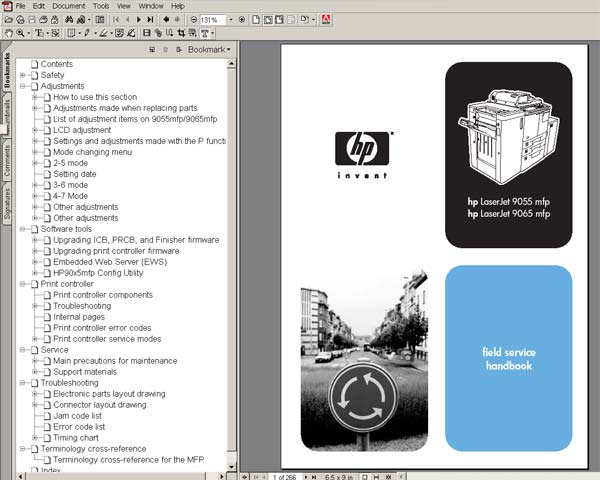The width and height of the screenshot is (600, 480).
Task: Click the Open file toolbar icon
Action: point(8,20)
